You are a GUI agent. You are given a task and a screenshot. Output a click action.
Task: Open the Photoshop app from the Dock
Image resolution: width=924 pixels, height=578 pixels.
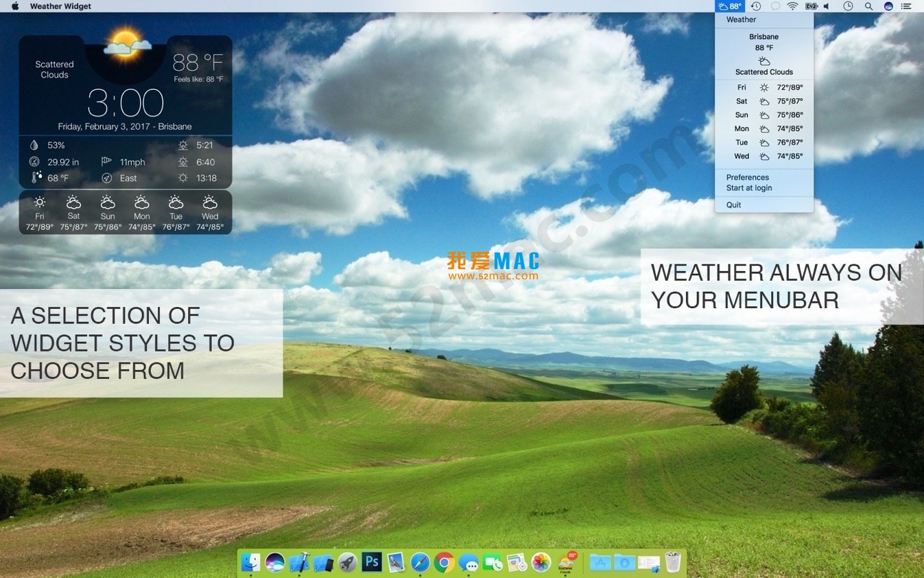[x=372, y=562]
